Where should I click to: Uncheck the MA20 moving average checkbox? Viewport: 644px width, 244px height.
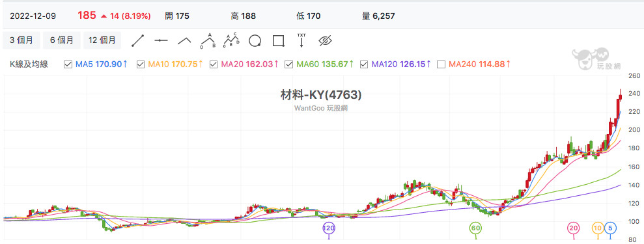click(214, 64)
